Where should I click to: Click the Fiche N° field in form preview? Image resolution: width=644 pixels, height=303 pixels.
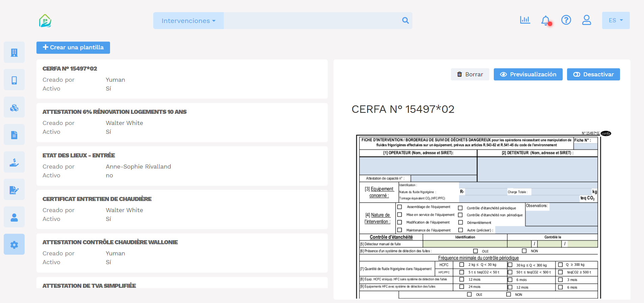pyautogui.click(x=586, y=147)
